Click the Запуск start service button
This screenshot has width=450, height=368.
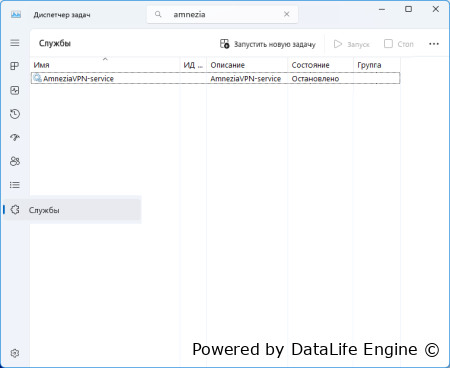coord(352,44)
